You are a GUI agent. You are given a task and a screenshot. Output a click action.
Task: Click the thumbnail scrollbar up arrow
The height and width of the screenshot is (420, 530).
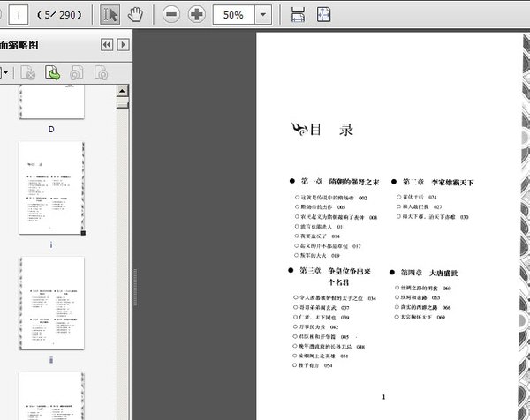pyautogui.click(x=122, y=91)
